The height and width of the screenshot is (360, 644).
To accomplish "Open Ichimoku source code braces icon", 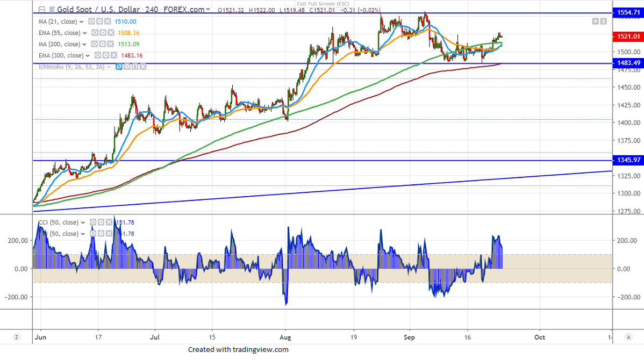I will (x=135, y=67).
